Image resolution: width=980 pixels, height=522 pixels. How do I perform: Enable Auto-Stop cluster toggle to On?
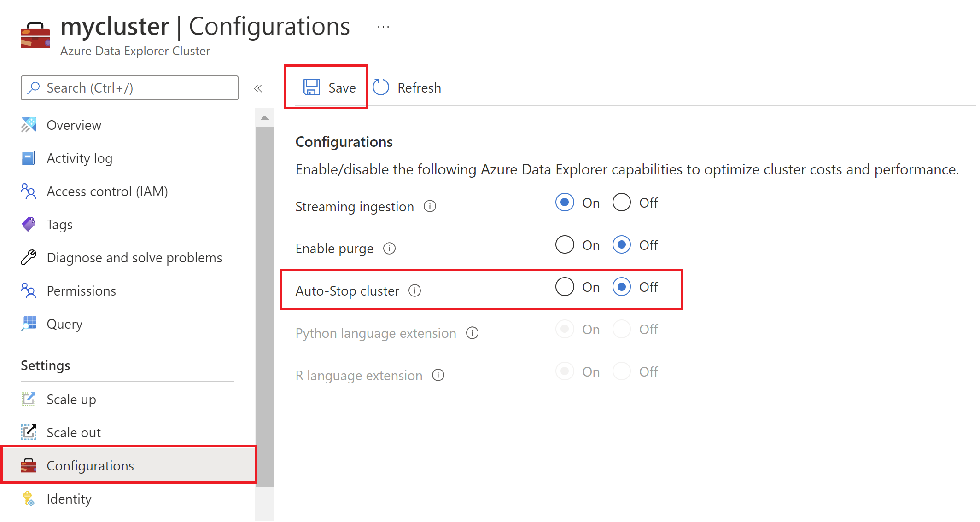[x=563, y=287]
